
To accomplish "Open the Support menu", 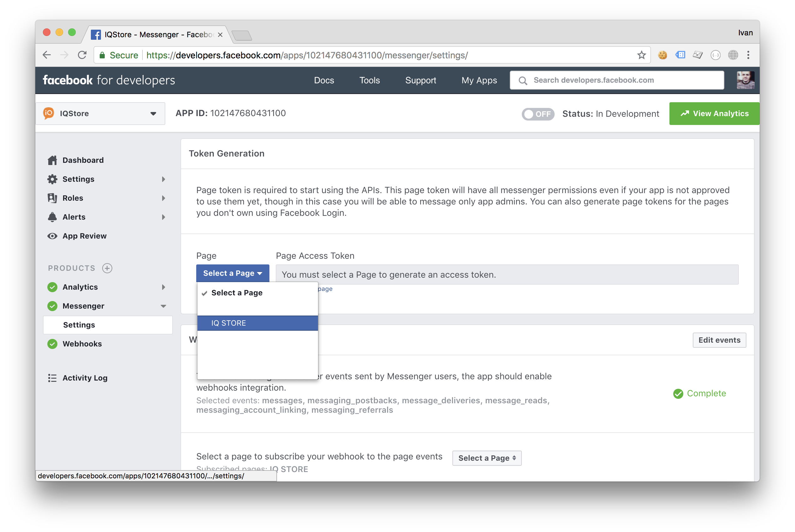I will [421, 80].
